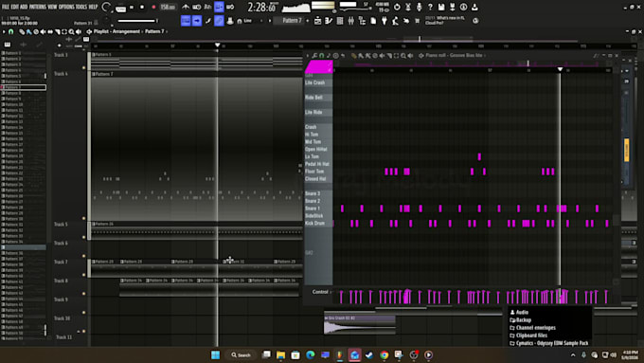Toggle the highlighted link icon
This screenshot has height=363, width=644.
(219, 21)
